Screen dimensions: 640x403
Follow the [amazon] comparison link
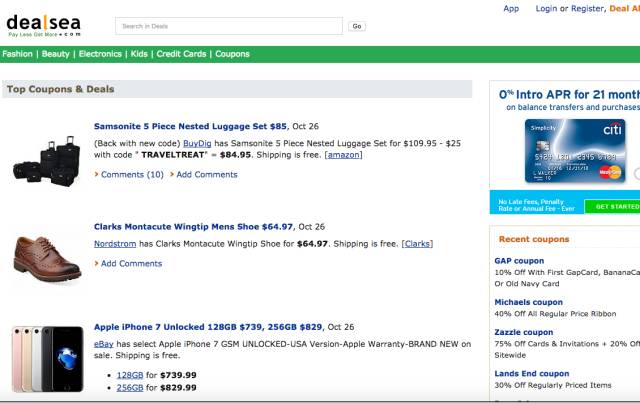343,155
